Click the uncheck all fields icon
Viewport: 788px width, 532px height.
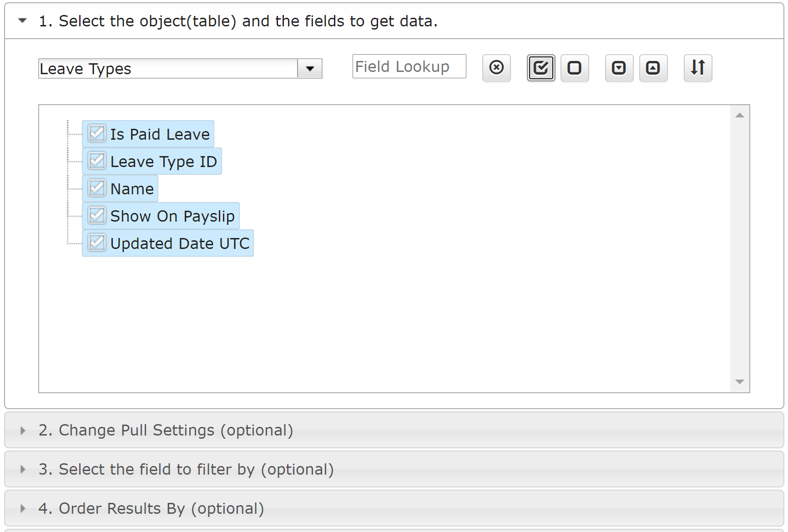(x=575, y=68)
